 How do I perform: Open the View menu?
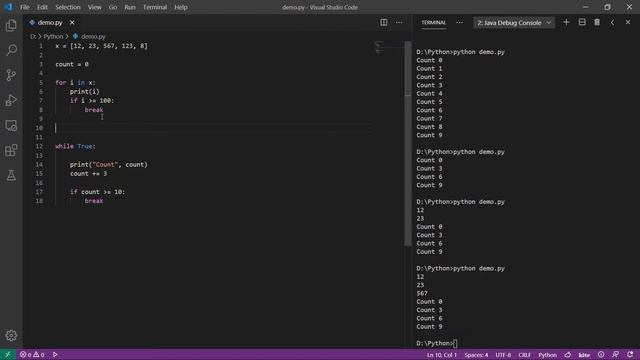[x=94, y=7]
